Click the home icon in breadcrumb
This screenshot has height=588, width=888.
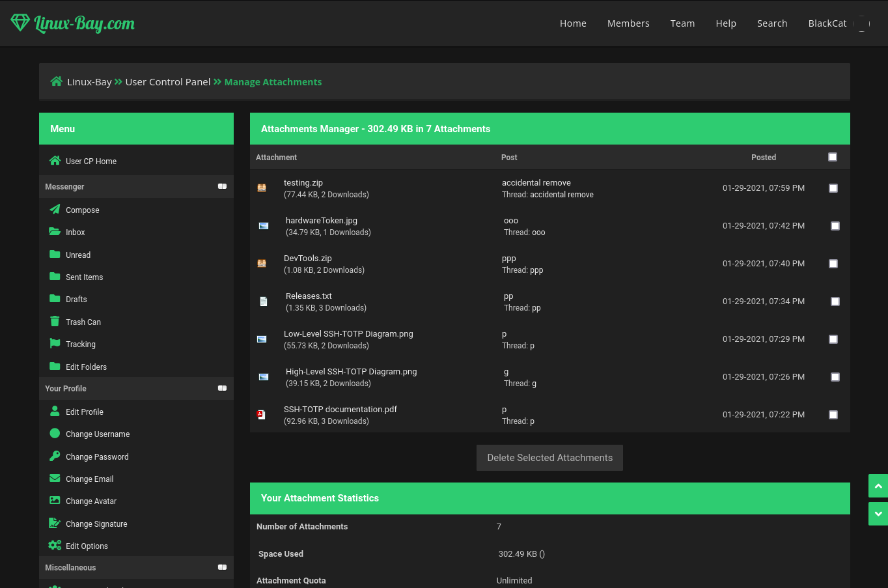[x=57, y=81]
